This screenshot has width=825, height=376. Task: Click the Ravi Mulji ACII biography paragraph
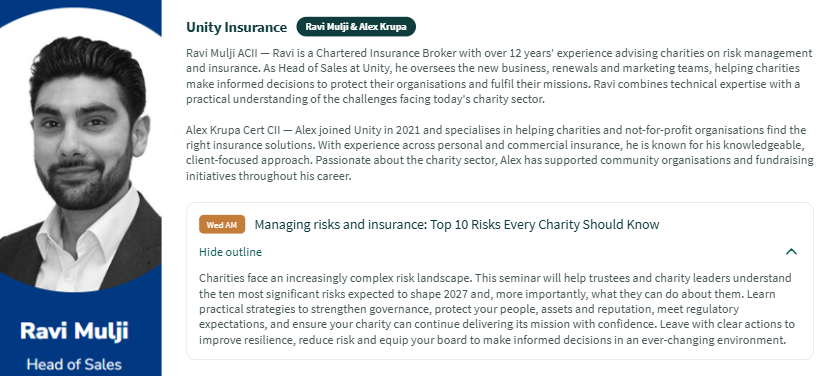tap(499, 76)
